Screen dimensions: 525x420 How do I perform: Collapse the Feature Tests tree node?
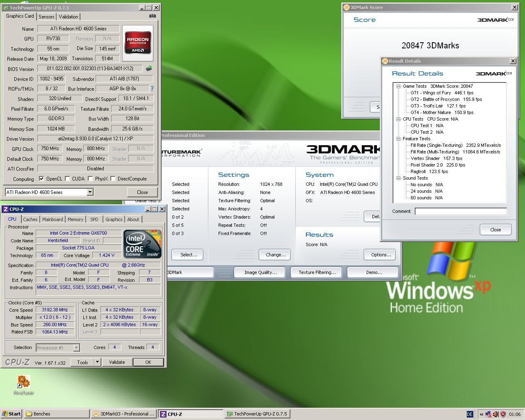coord(398,139)
